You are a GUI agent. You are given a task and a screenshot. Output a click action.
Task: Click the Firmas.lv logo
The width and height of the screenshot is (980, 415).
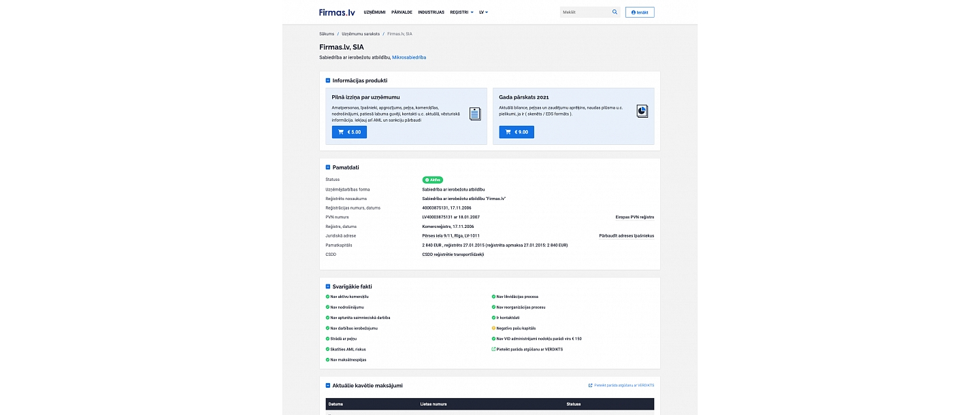pos(337,12)
